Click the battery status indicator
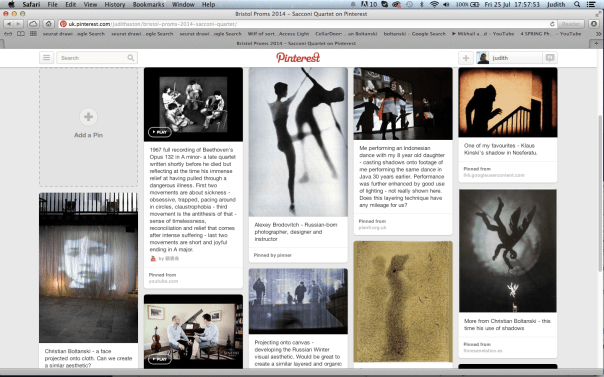 pyautogui.click(x=467, y=4)
